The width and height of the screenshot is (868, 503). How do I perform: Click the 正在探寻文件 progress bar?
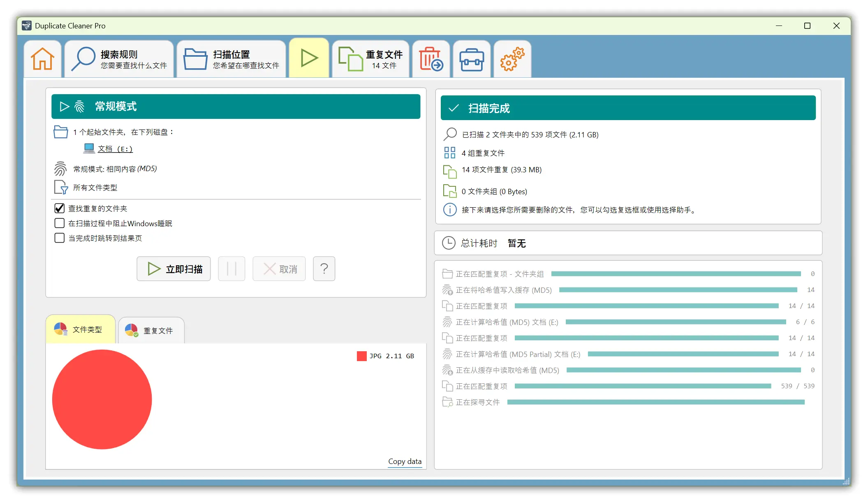coord(656,402)
